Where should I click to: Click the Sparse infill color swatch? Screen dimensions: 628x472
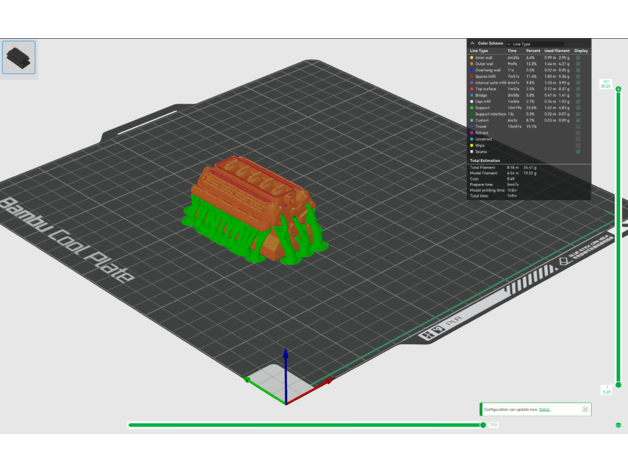pos(472,76)
